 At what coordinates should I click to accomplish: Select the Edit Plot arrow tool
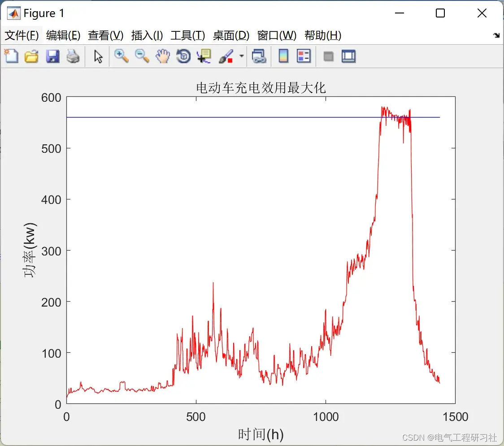(x=98, y=56)
